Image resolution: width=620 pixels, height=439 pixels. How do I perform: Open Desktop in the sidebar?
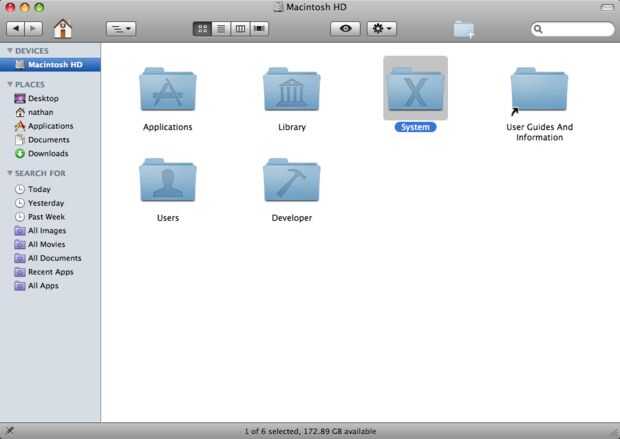(50, 98)
